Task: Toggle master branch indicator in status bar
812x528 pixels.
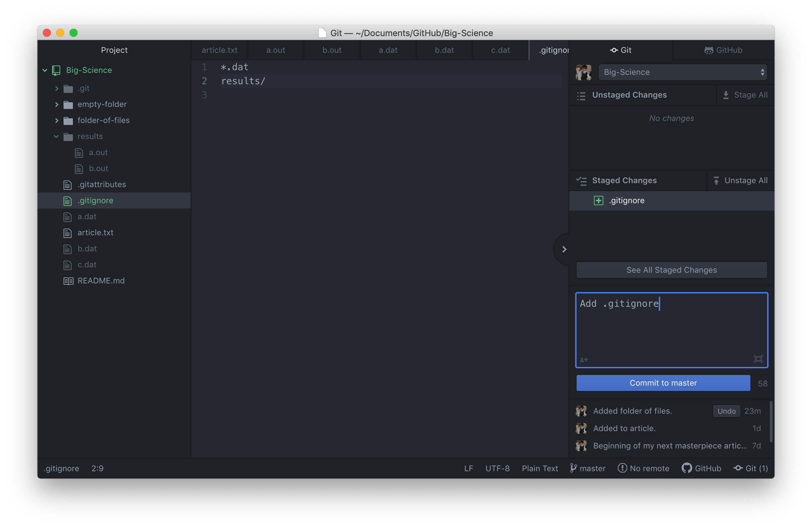Action: [x=587, y=468]
